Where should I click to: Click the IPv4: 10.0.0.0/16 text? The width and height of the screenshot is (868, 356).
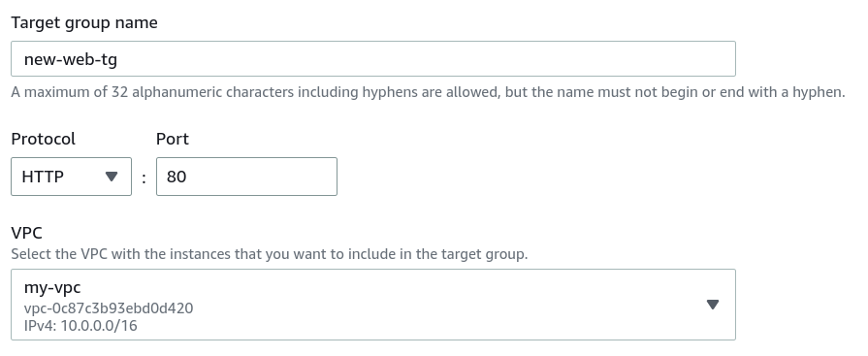(x=80, y=326)
